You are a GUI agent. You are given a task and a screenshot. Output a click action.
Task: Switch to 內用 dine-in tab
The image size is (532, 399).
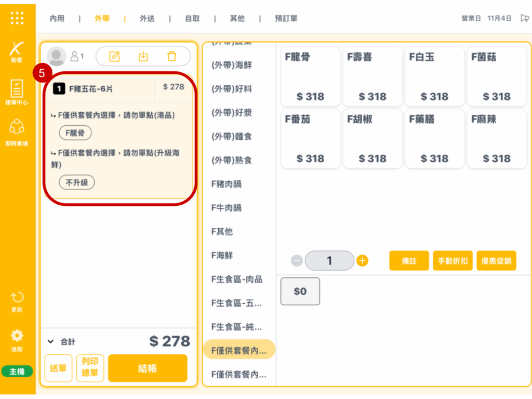point(57,19)
